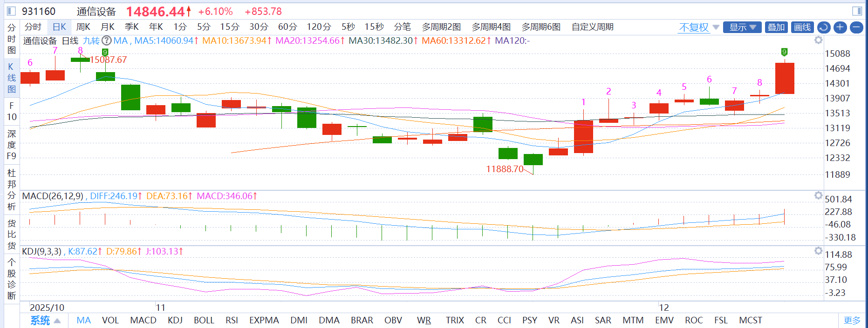Switch to the 5分 period
This screenshot has width=868, height=328.
pyautogui.click(x=204, y=27)
